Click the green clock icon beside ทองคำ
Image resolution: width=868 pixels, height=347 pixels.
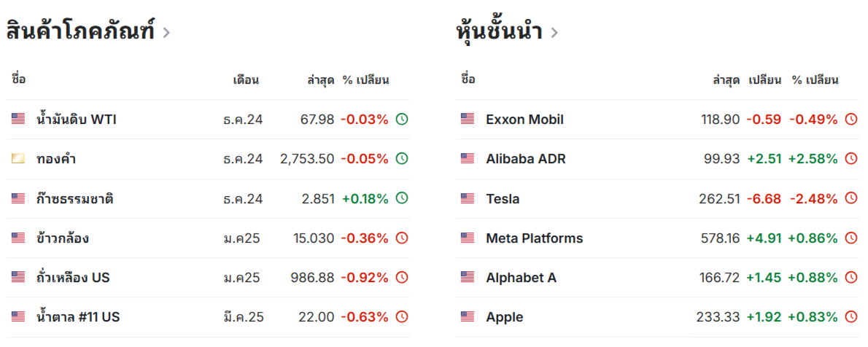point(402,159)
